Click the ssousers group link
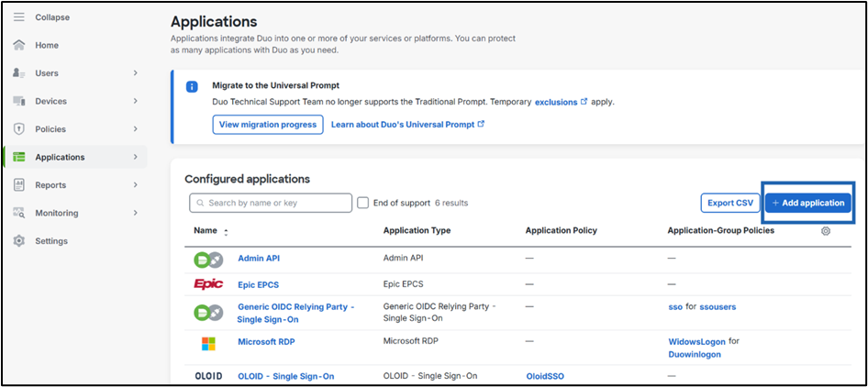The height and width of the screenshot is (387, 868). tap(718, 306)
